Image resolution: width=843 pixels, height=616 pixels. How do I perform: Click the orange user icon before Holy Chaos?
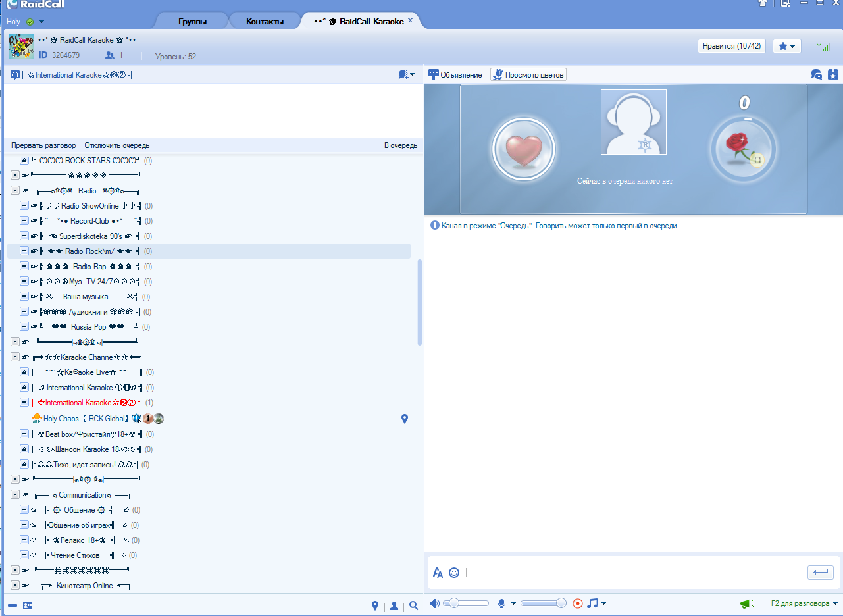coord(37,419)
